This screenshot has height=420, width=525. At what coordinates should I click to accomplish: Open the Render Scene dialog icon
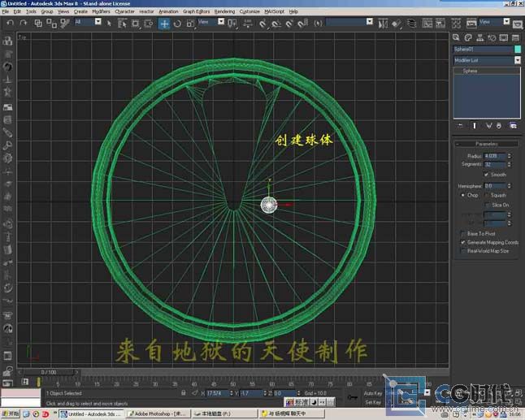click(471, 24)
